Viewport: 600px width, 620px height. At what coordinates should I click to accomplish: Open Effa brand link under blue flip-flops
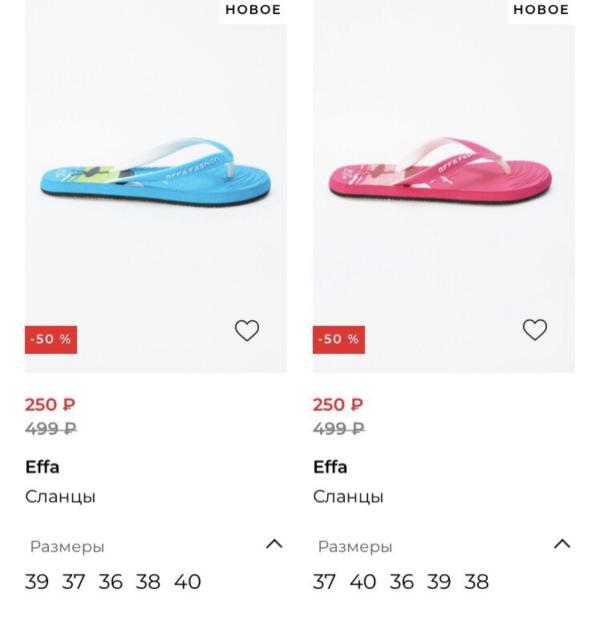click(42, 467)
